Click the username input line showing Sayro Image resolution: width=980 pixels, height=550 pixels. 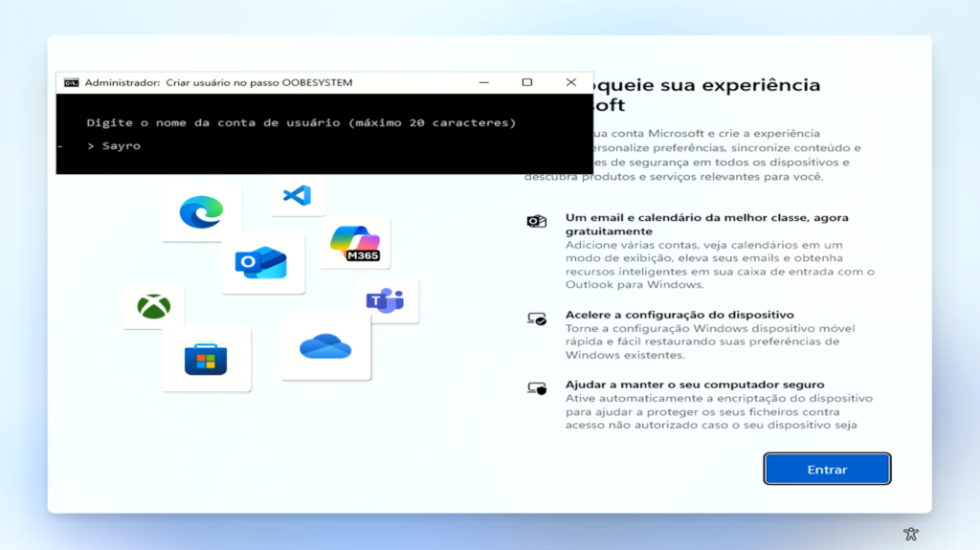point(114,145)
